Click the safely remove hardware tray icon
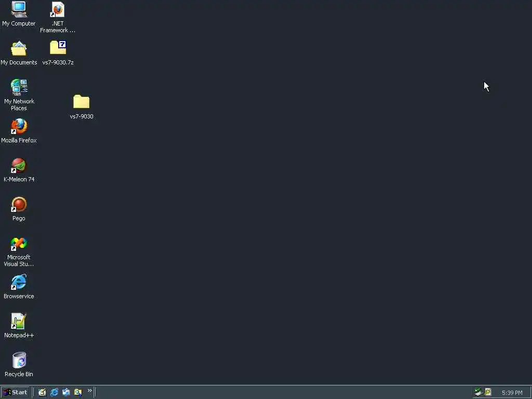Image resolution: width=532 pixels, height=399 pixels. point(478,392)
